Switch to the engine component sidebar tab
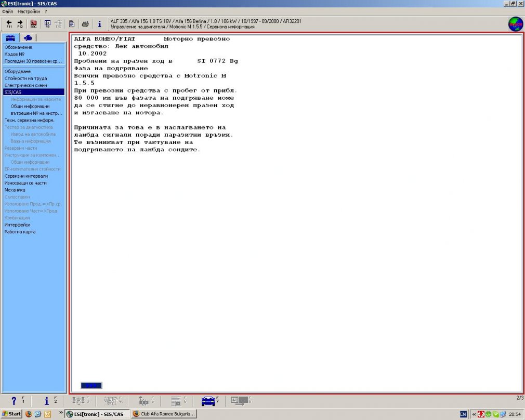This screenshot has width=525, height=420. pyautogui.click(x=28, y=37)
